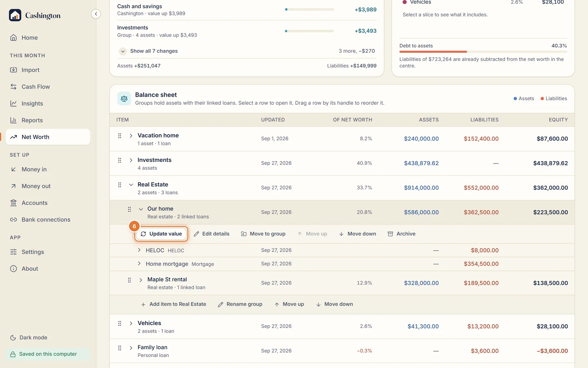Expand the Home mortgage row
The width and height of the screenshot is (588, 368).
click(139, 263)
